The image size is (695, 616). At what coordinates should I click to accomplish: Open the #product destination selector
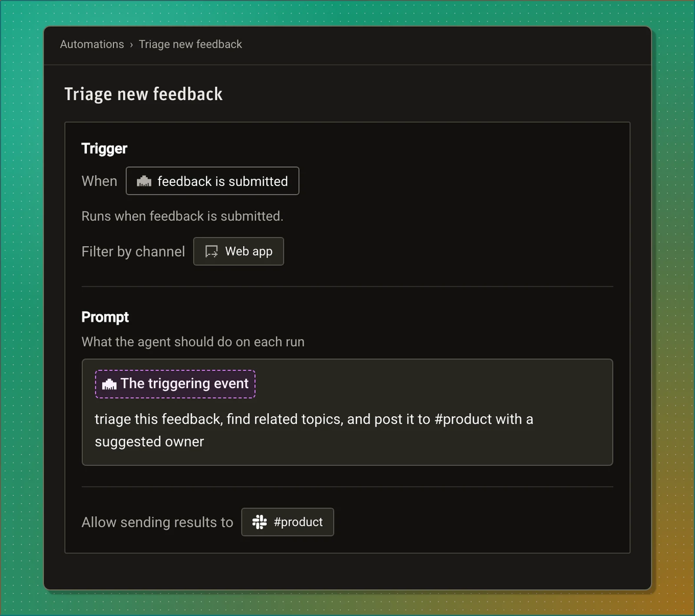coord(288,522)
